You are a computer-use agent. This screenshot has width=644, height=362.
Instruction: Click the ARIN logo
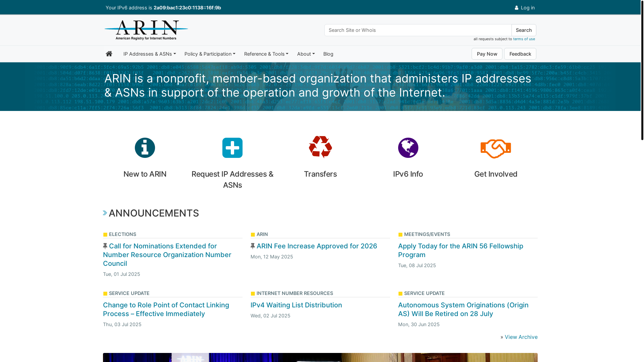(x=146, y=30)
